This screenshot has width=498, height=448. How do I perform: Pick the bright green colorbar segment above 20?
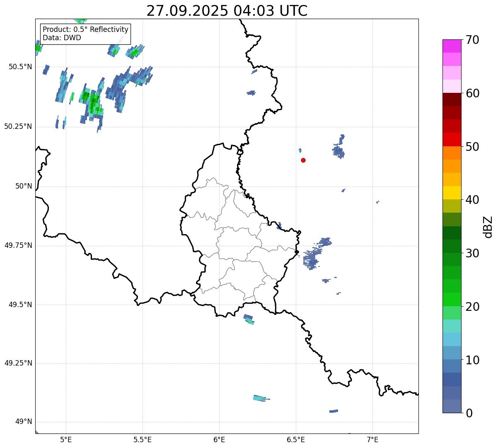pyautogui.click(x=452, y=300)
